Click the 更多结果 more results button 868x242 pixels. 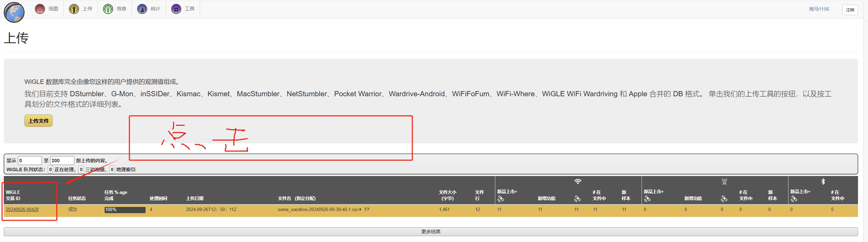tap(431, 232)
